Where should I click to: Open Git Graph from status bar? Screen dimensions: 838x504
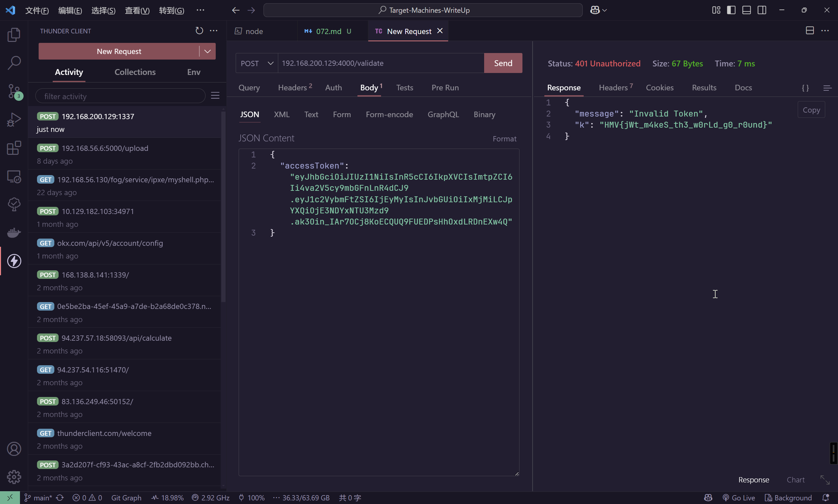(x=126, y=498)
